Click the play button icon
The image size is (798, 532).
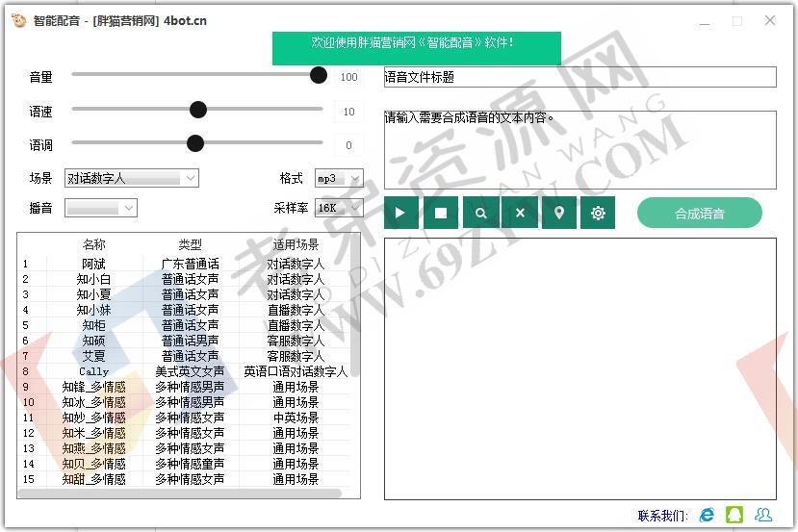[x=401, y=213]
